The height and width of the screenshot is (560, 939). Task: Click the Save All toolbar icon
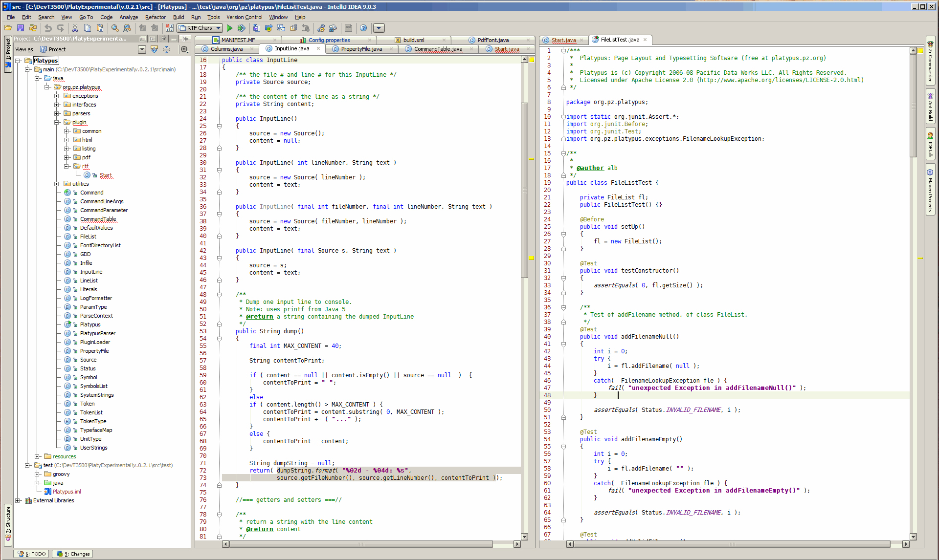coord(21,28)
